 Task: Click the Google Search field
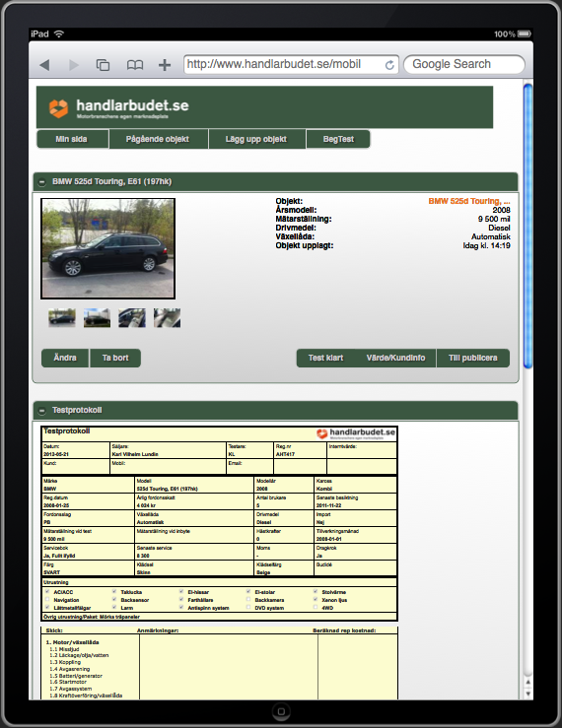click(x=464, y=64)
